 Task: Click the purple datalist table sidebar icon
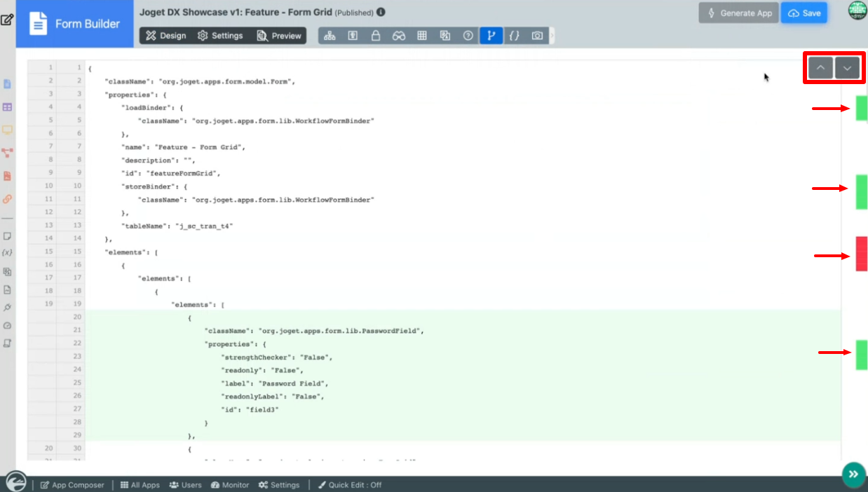coord(8,107)
